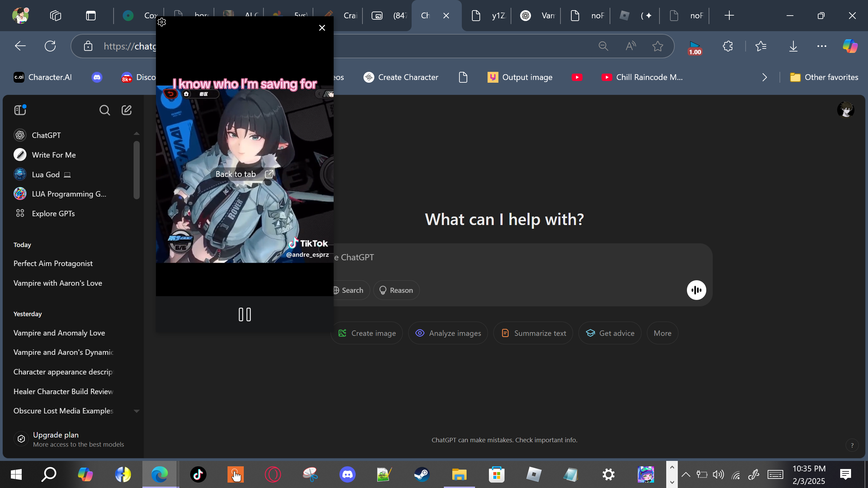Image resolution: width=868 pixels, height=488 pixels.
Task: Open the Copilot sidebar in Edge
Action: pos(850,46)
